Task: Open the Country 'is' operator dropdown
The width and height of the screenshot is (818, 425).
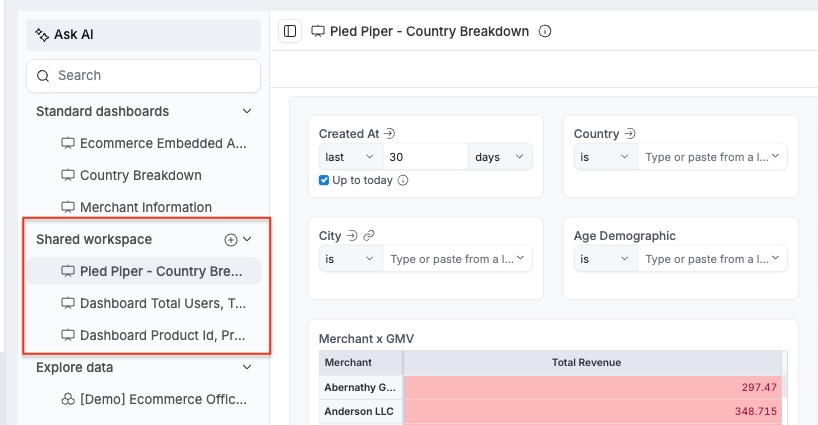Action: pyautogui.click(x=606, y=157)
